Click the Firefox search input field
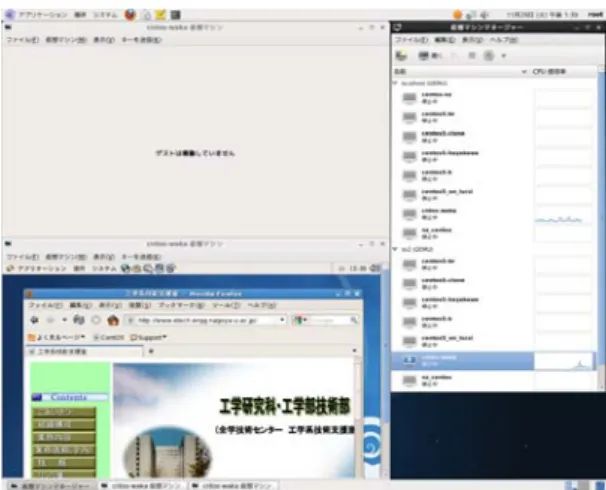This screenshot has height=490, width=606. tap(329, 320)
